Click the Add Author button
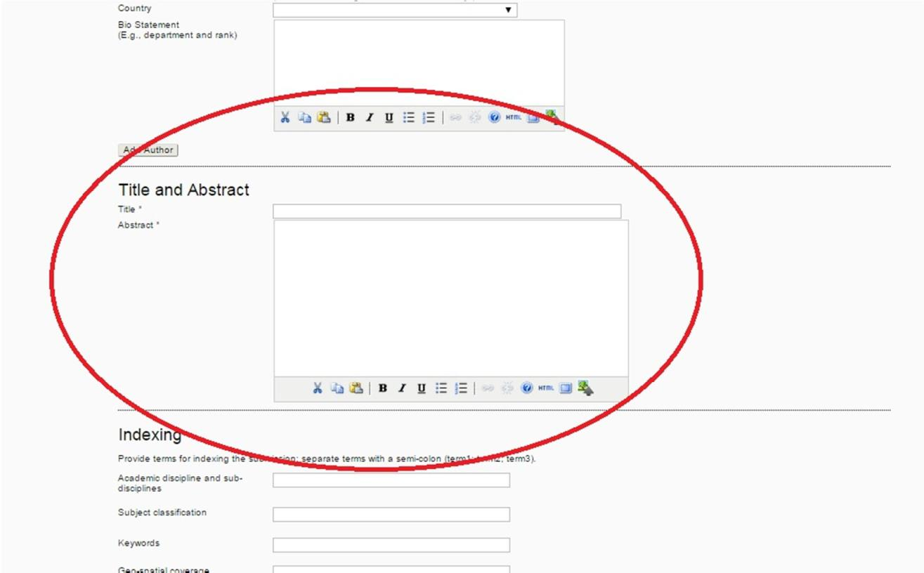Image resolution: width=924 pixels, height=573 pixels. pyautogui.click(x=148, y=150)
